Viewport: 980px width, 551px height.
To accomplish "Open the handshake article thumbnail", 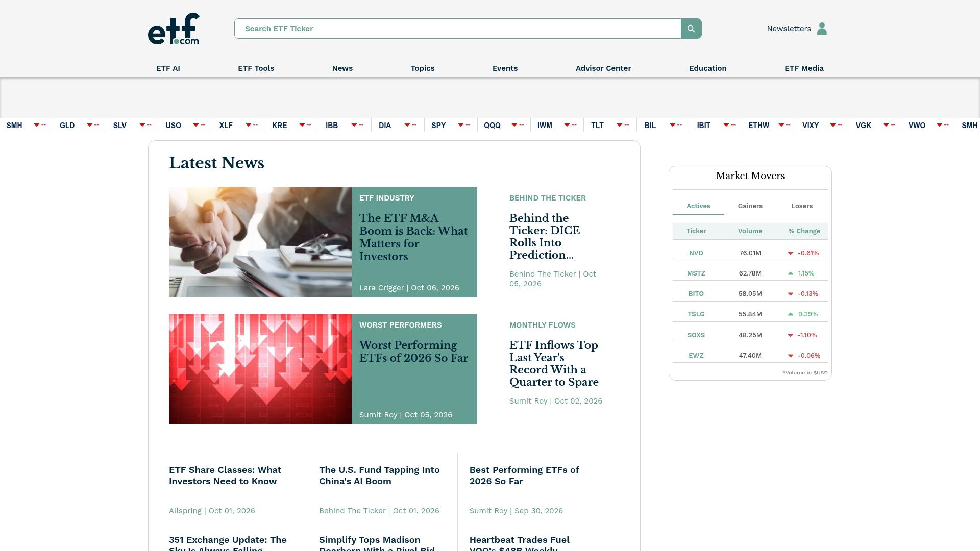I will click(260, 242).
